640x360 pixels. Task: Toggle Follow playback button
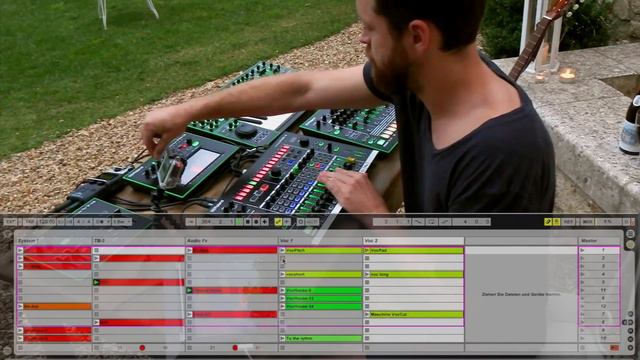click(191, 222)
